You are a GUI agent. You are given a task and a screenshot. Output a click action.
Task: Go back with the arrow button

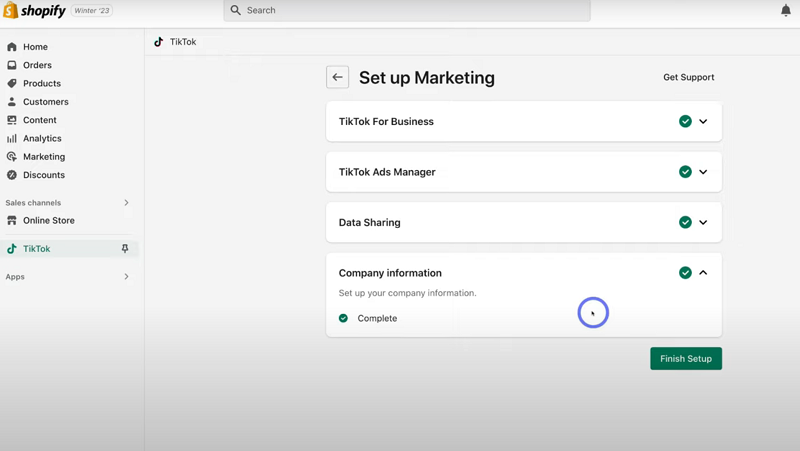pyautogui.click(x=337, y=77)
